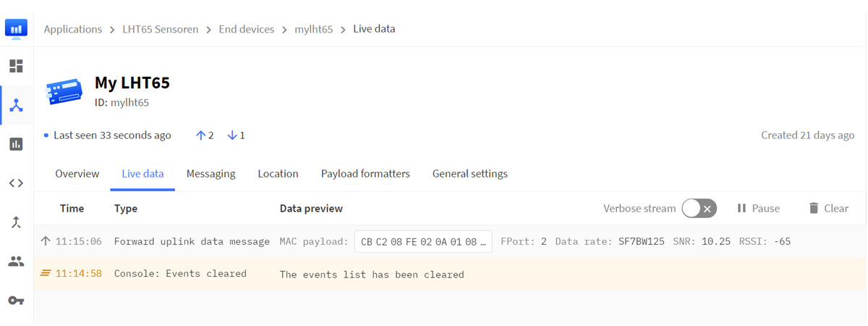
Task: Click the LHT65 device image
Action: [x=65, y=91]
